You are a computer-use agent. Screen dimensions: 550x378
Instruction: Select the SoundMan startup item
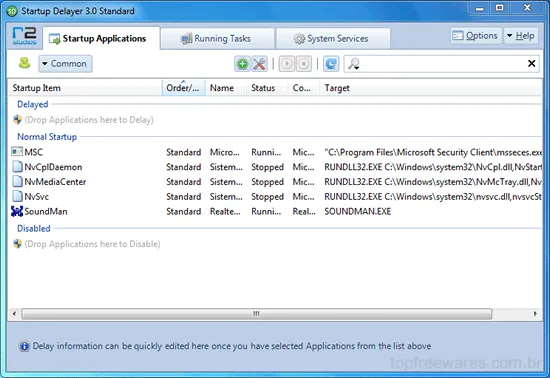pos(276,211)
